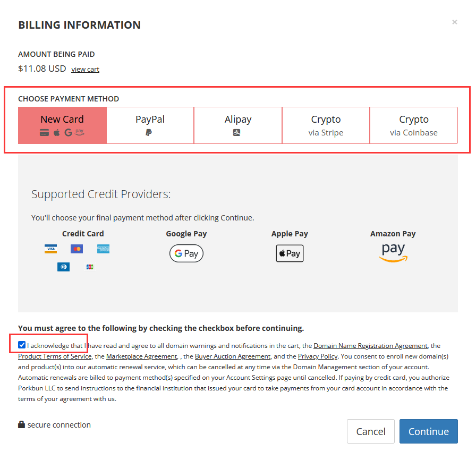Image resolution: width=476 pixels, height=460 pixels.
Task: Uncheck the agreement acknowledgment checkbox
Action: (x=22, y=345)
